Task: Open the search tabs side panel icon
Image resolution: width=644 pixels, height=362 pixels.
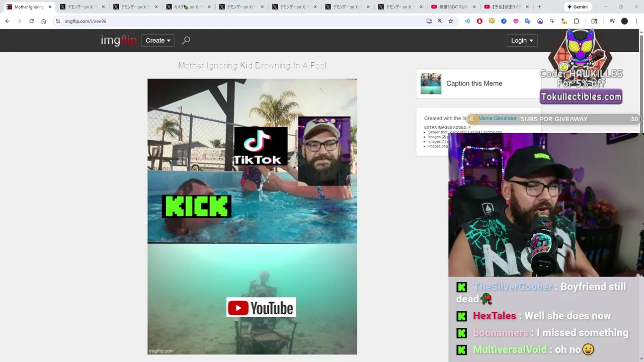Action: coord(594,21)
